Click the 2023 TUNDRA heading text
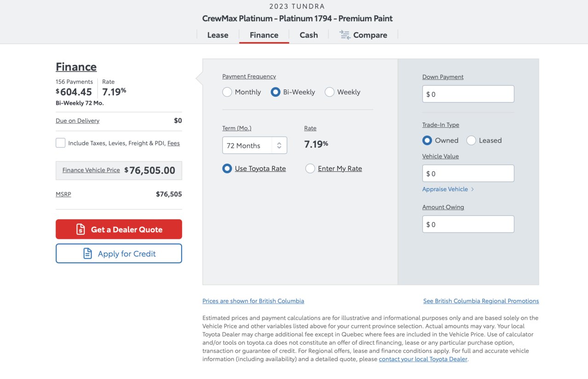The height and width of the screenshot is (379, 588). [x=297, y=6]
